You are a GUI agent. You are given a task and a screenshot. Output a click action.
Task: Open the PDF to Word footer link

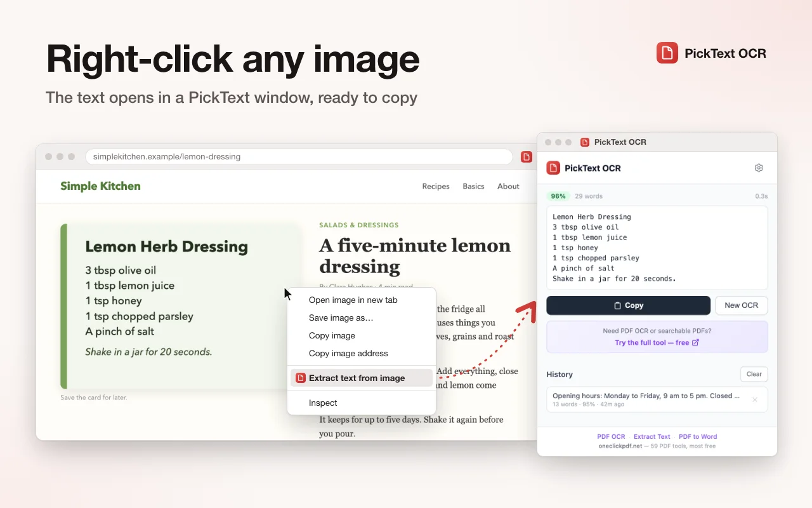pyautogui.click(x=698, y=437)
